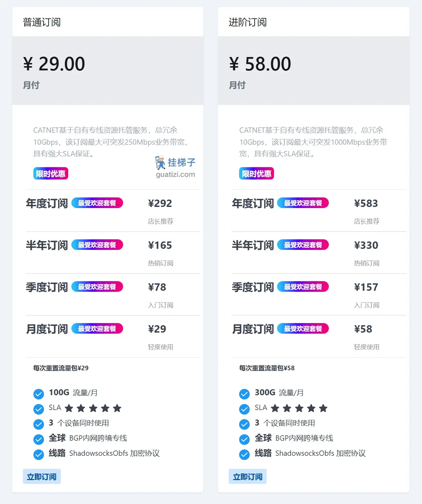The width and height of the screenshot is (422, 504).
Task: Open the 普通订阅 plan title
Action: click(42, 22)
